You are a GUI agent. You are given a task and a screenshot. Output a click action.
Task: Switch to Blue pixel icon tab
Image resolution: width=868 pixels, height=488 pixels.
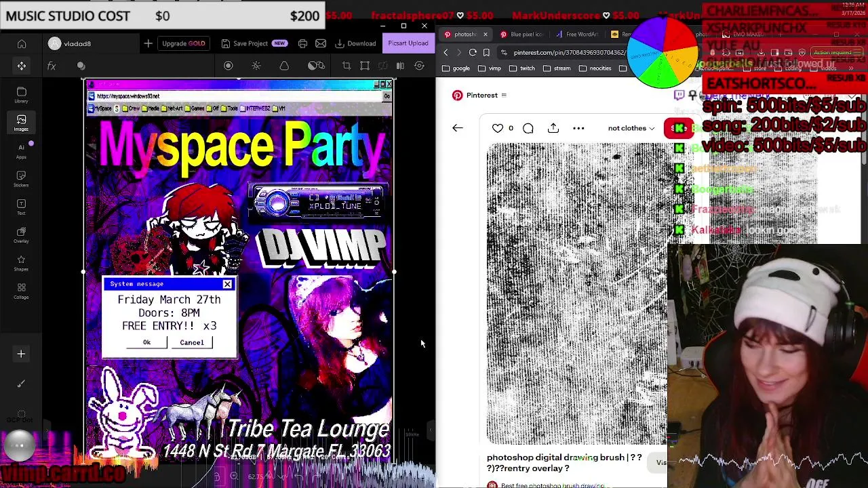524,34
